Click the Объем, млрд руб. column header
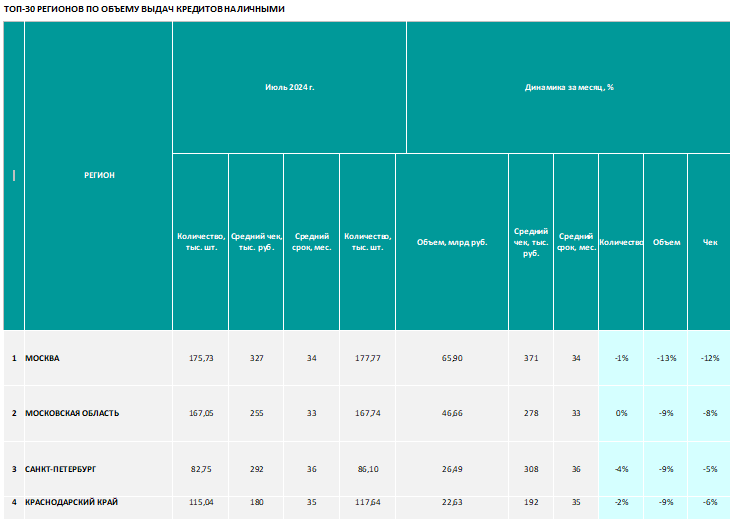730x520 pixels. click(x=452, y=242)
